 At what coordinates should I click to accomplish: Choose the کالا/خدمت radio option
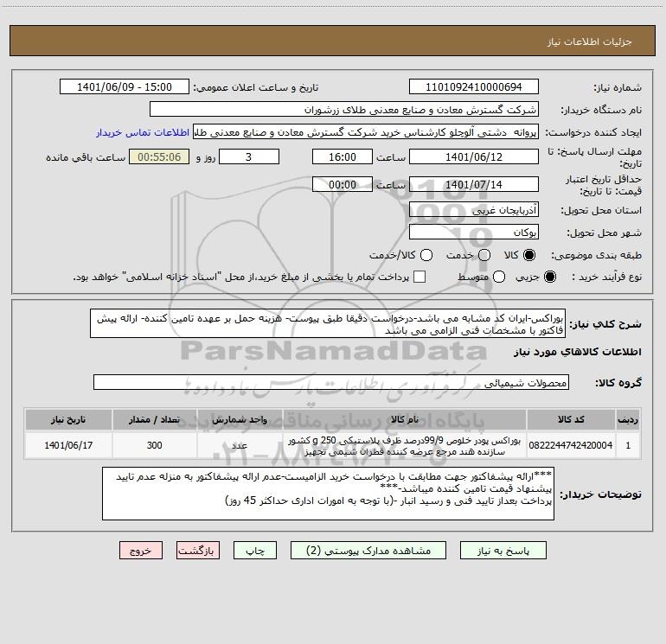[426, 255]
